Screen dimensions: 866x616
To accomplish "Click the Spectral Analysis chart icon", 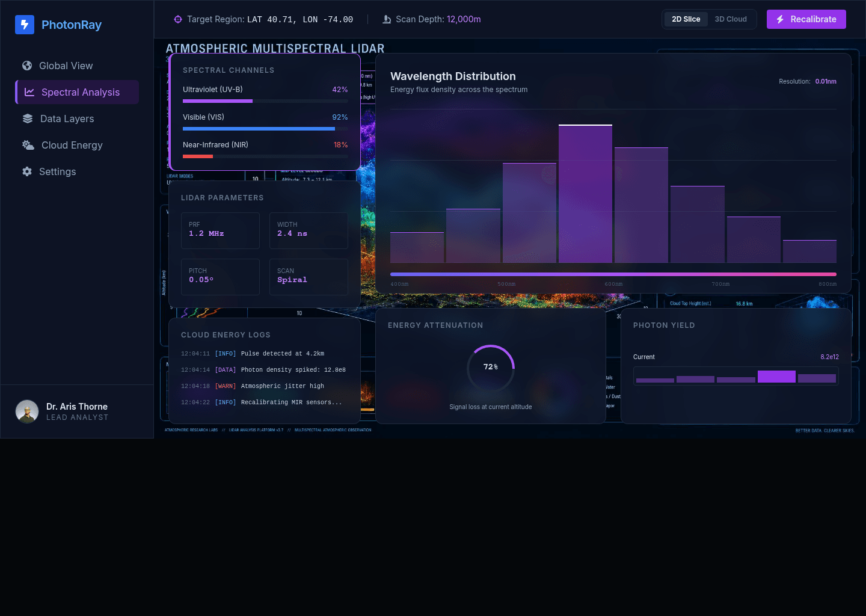I will [29, 92].
